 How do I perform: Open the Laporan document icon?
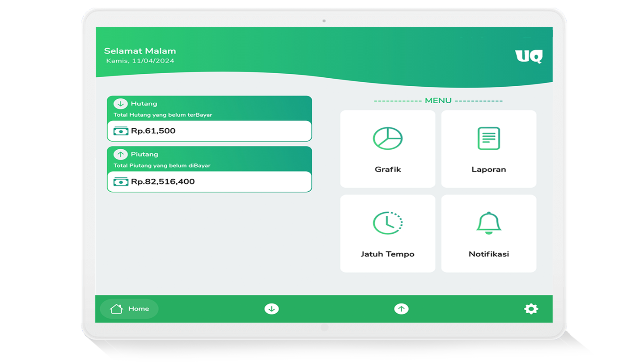coord(488,139)
